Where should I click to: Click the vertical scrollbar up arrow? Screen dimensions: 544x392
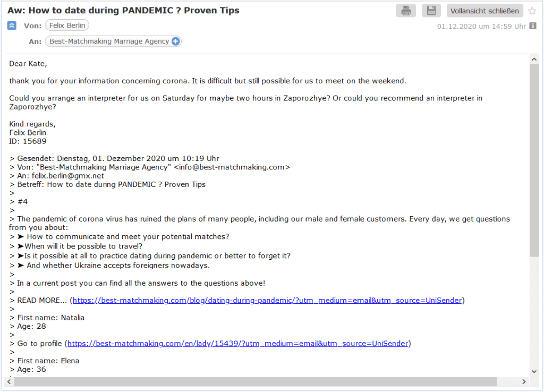coord(534,60)
